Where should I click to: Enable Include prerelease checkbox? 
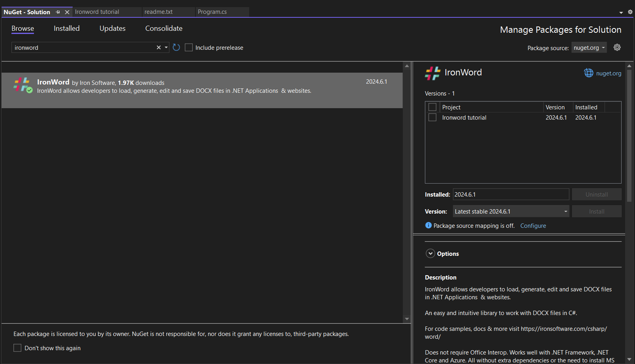[189, 47]
